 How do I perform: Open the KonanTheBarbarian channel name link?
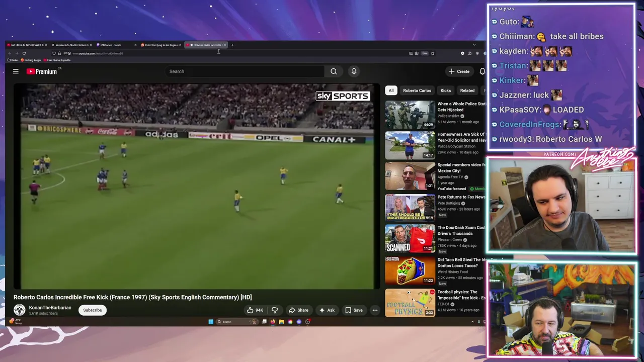(50, 308)
